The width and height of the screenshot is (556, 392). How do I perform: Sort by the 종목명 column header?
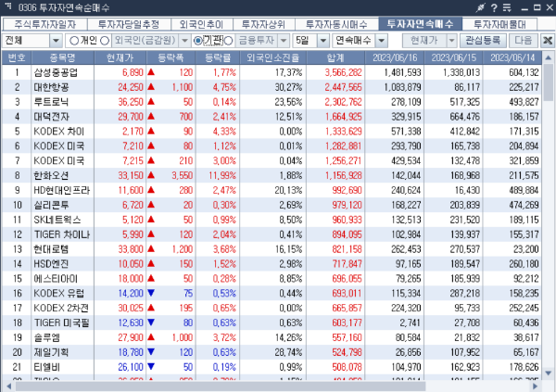(x=62, y=57)
